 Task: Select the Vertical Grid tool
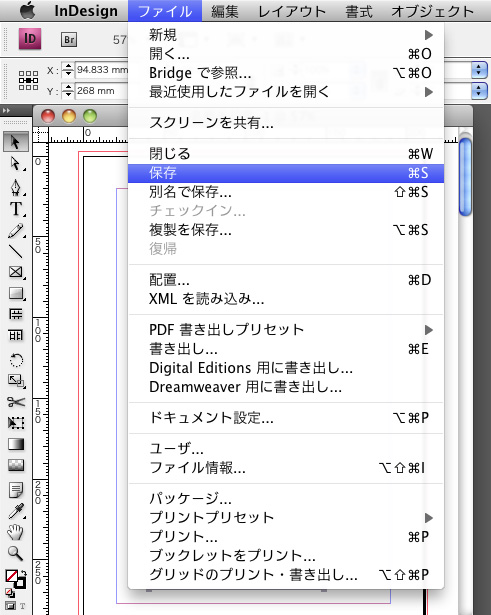tap(16, 335)
